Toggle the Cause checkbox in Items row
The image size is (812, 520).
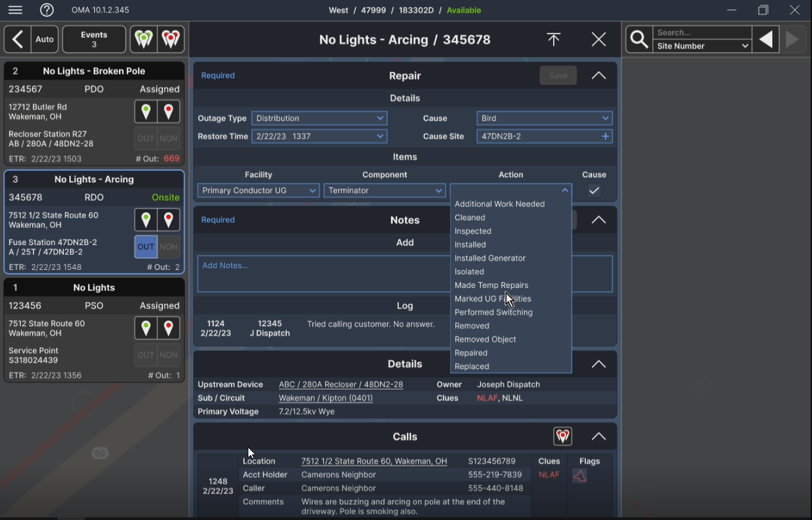(594, 191)
